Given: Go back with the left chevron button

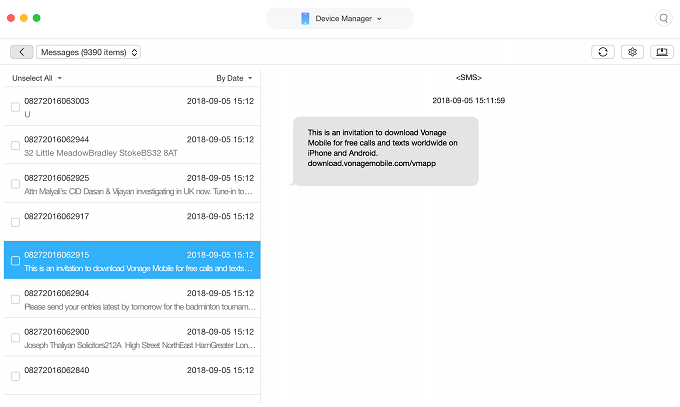Looking at the screenshot, I should click(22, 52).
